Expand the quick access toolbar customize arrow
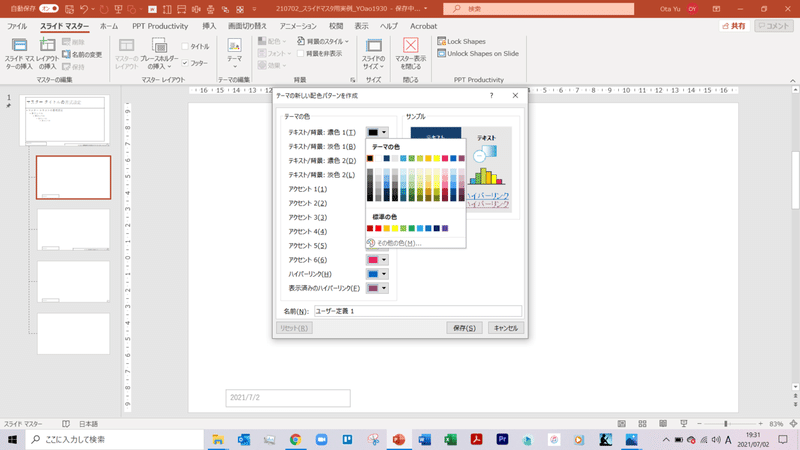The width and height of the screenshot is (800, 450). pos(254,9)
